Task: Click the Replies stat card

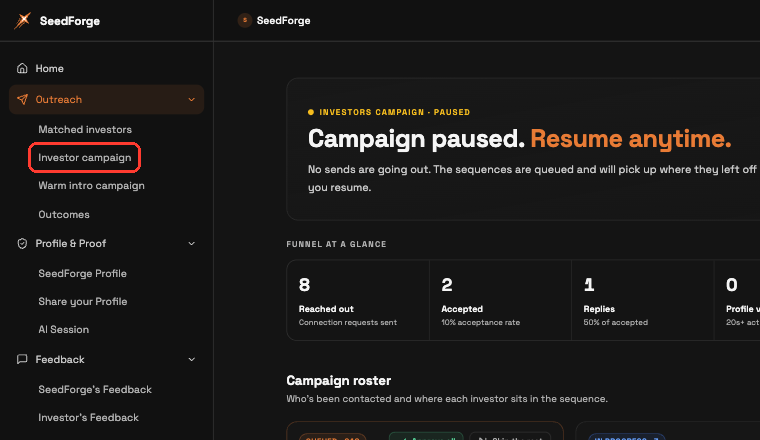Action: 643,300
